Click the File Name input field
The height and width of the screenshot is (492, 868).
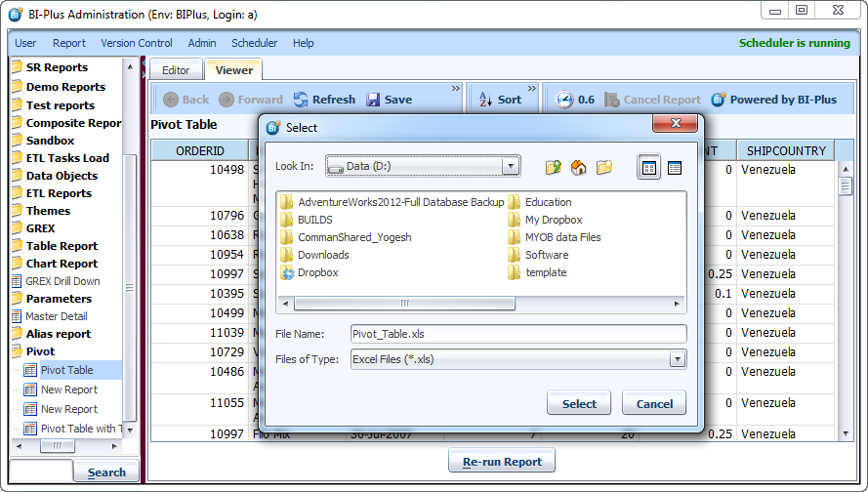[517, 334]
